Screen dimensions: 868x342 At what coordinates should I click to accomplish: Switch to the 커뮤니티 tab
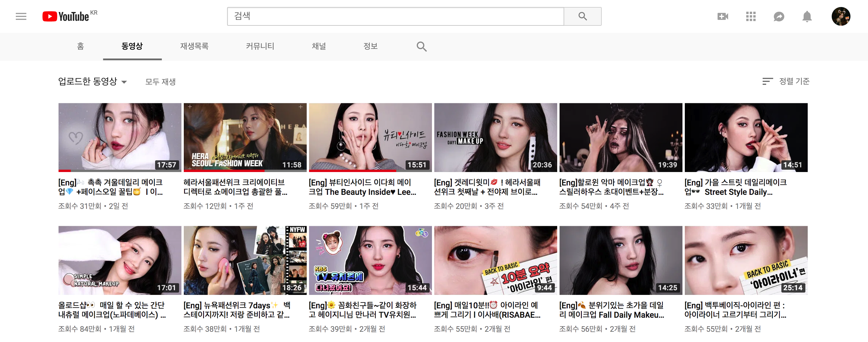[x=260, y=46]
